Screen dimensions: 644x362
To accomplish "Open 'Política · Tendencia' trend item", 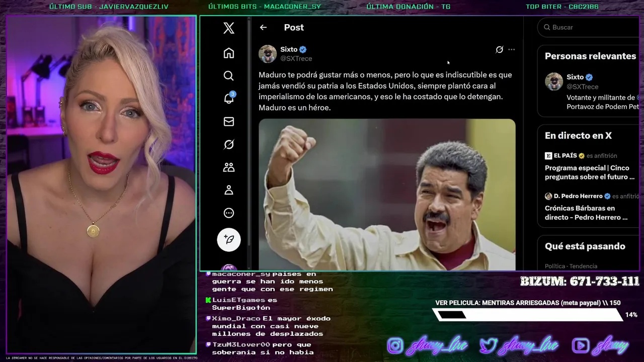I will (571, 266).
